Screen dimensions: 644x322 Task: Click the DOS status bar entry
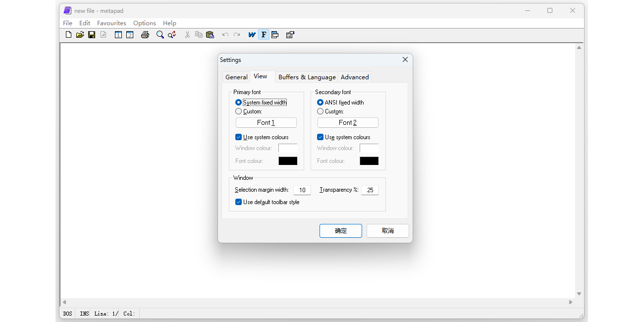tap(68, 314)
